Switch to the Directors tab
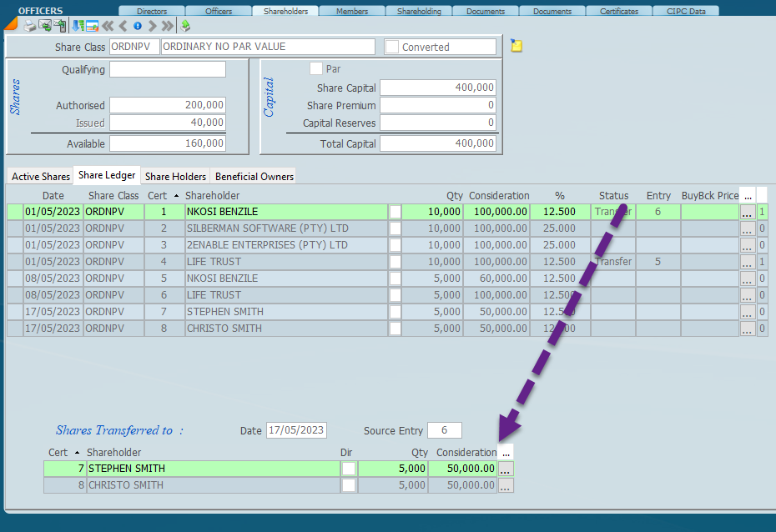 [x=151, y=12]
